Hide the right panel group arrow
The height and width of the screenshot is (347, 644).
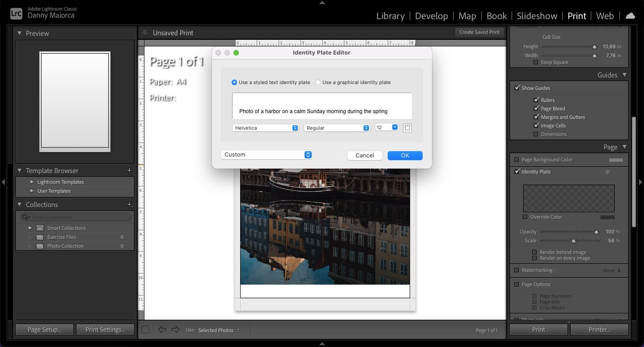(640, 182)
